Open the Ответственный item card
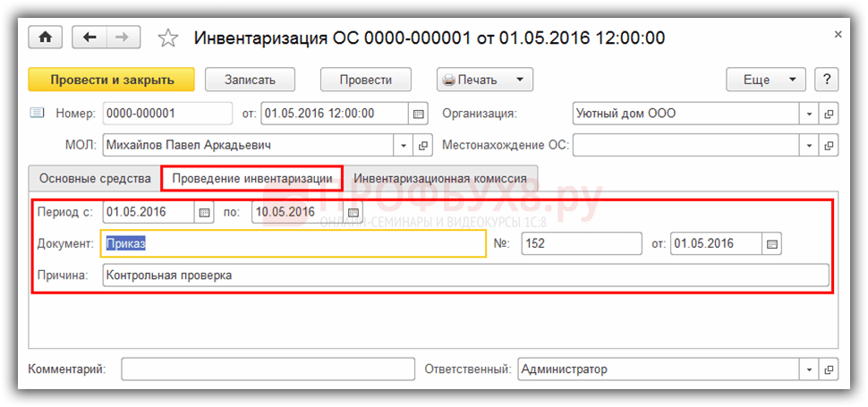Viewport: 868px width, 407px height. [829, 369]
